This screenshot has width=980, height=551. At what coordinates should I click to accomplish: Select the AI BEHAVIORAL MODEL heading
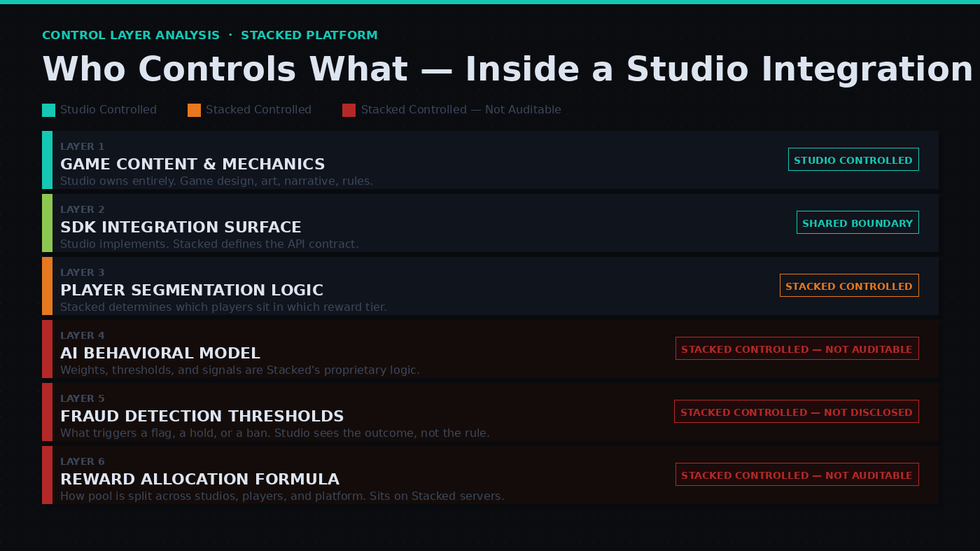(x=160, y=354)
